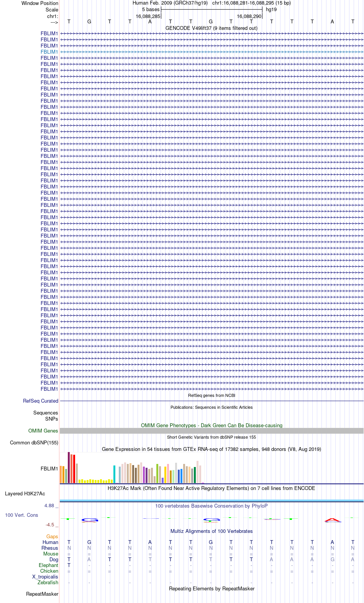Select the Rhesus alignment row label
The height and width of the screenshot is (603, 364).
point(50,548)
